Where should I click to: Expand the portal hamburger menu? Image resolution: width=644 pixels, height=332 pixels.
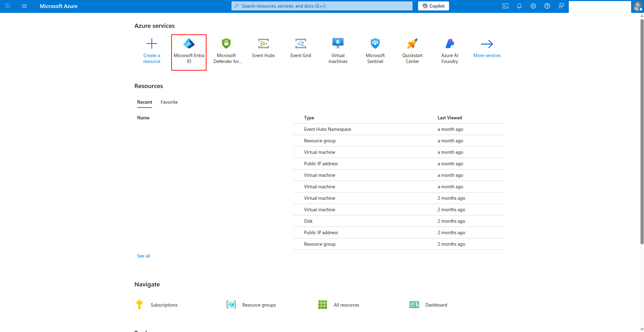pyautogui.click(x=24, y=6)
